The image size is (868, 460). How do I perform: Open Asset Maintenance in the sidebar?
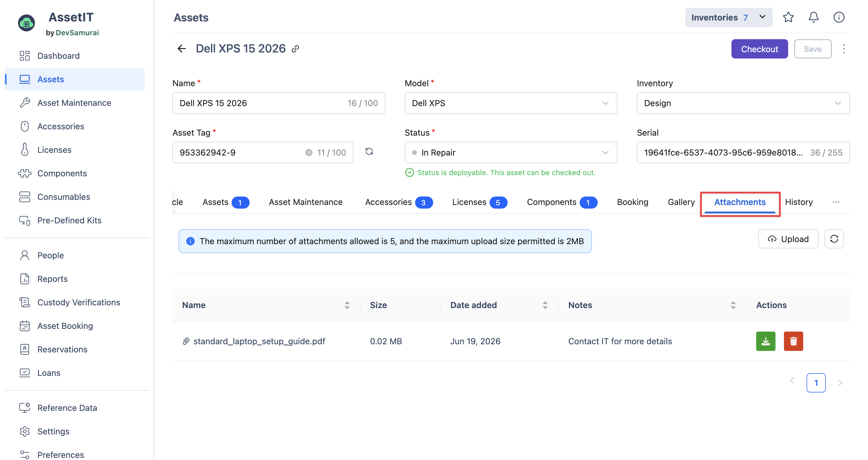[75, 103]
